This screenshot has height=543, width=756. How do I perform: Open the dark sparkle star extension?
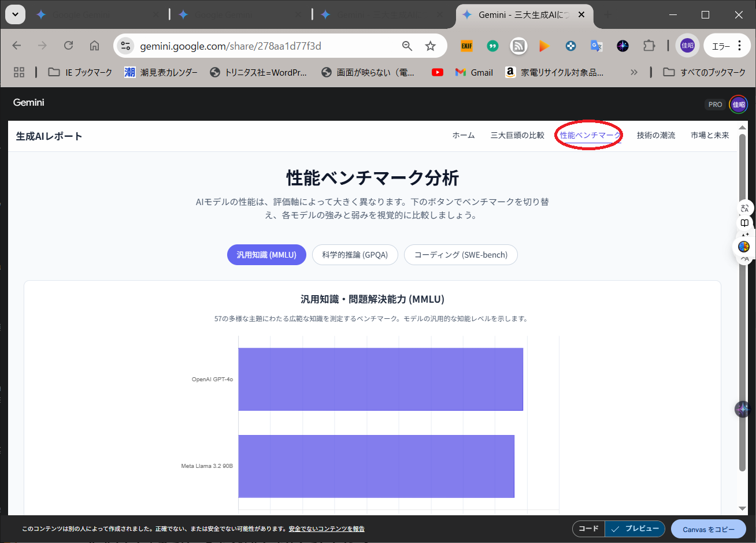click(622, 46)
